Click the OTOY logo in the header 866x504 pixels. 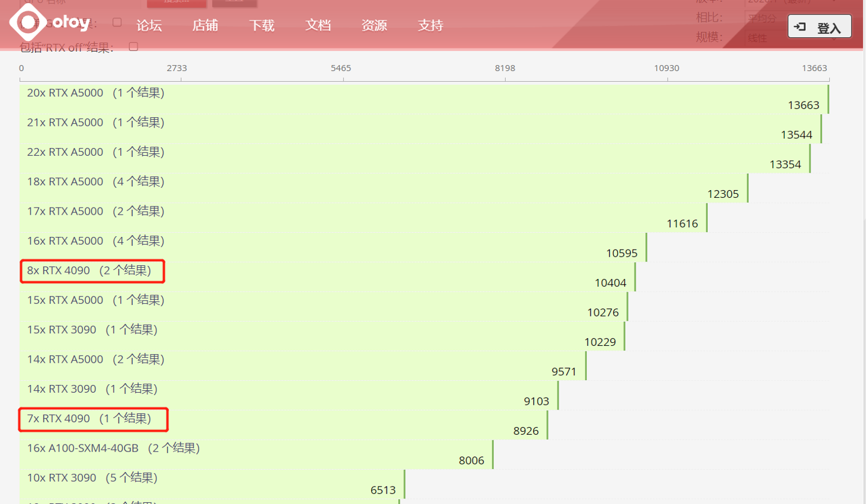[49, 23]
